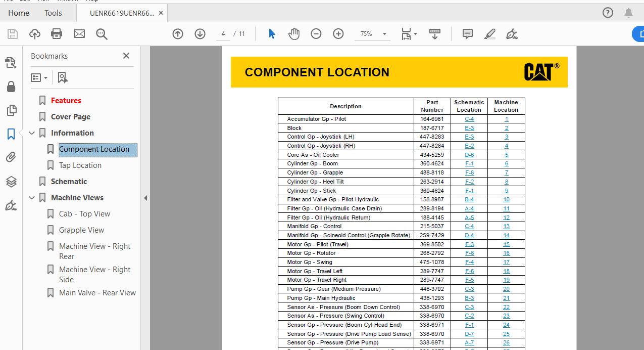The height and width of the screenshot is (350, 644).
Task: Close the Bookmarks panel
Action: [126, 56]
